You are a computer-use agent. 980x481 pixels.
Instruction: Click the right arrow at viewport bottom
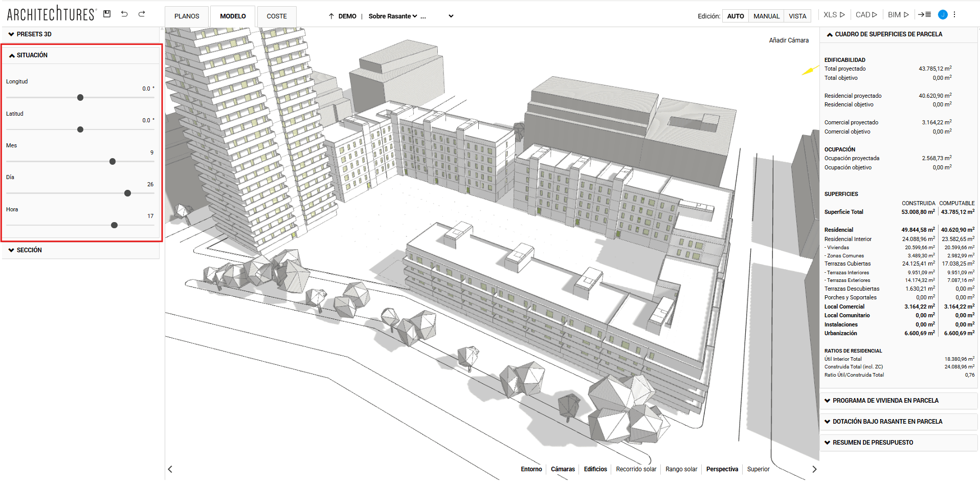(x=814, y=469)
